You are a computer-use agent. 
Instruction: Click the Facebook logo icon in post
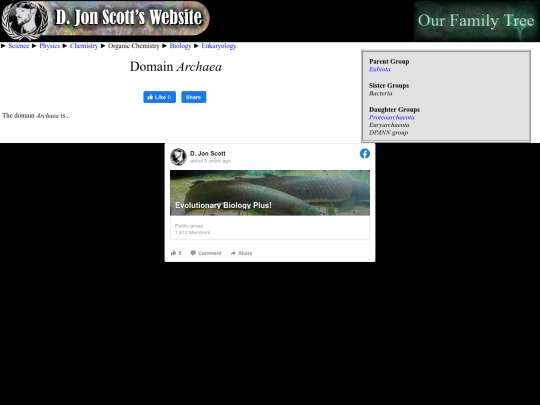(x=365, y=154)
